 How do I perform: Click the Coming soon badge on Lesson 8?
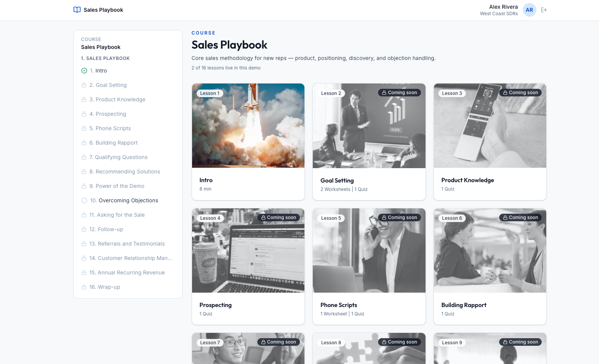[x=399, y=342]
